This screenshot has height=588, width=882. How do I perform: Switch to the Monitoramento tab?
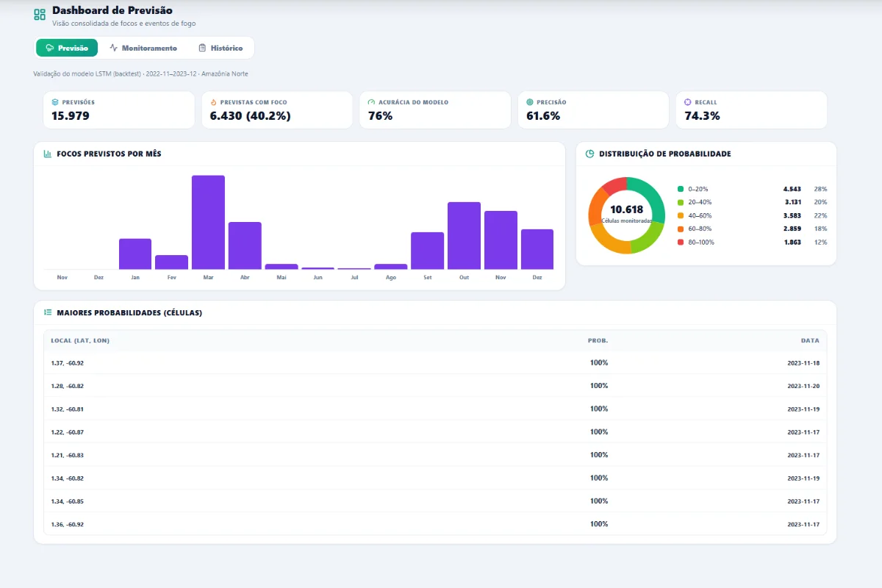pos(143,48)
